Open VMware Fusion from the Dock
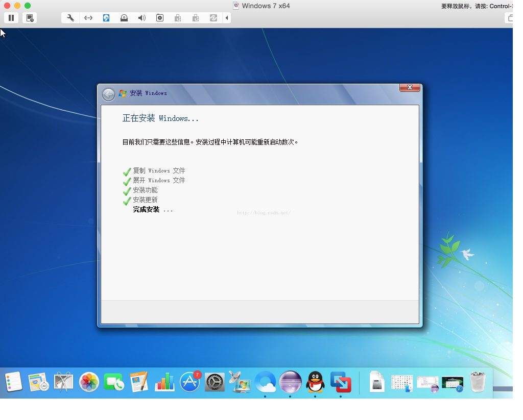Screen dimensions: 523x420 click(x=341, y=382)
